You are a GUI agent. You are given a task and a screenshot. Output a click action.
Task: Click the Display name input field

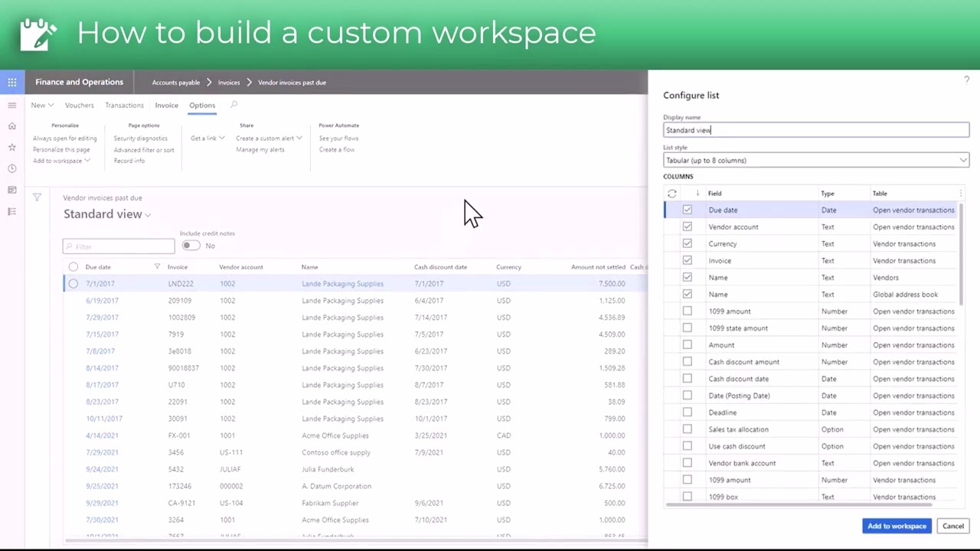[816, 130]
